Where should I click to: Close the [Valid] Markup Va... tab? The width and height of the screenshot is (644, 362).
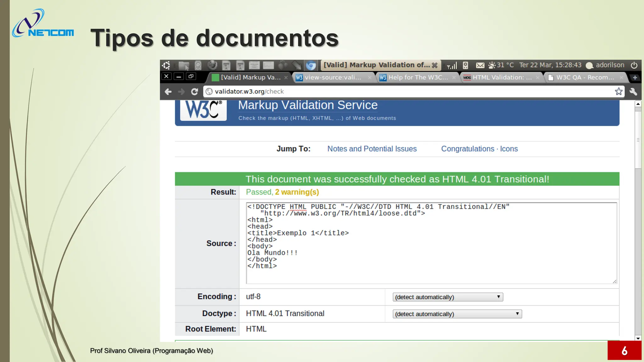[286, 77]
